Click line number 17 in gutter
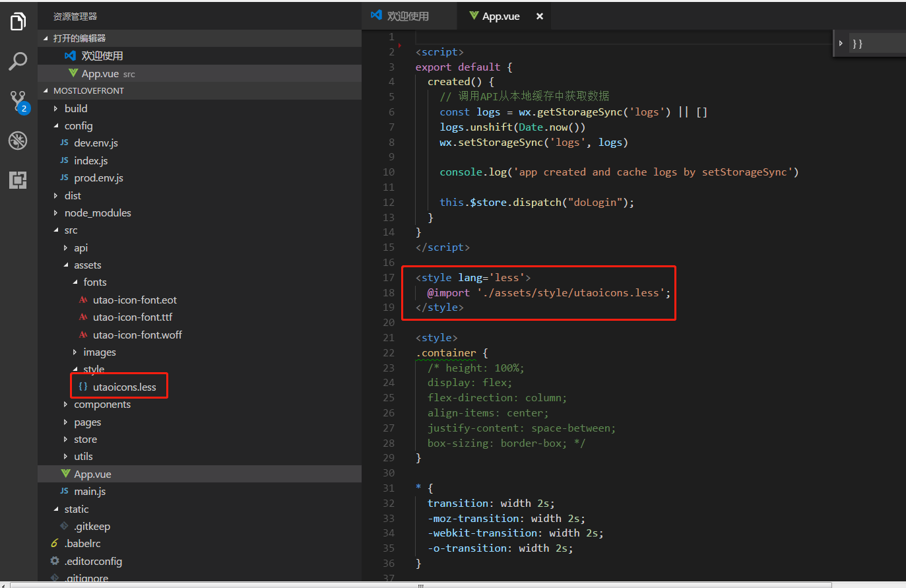This screenshot has width=906, height=588. pyautogui.click(x=389, y=277)
